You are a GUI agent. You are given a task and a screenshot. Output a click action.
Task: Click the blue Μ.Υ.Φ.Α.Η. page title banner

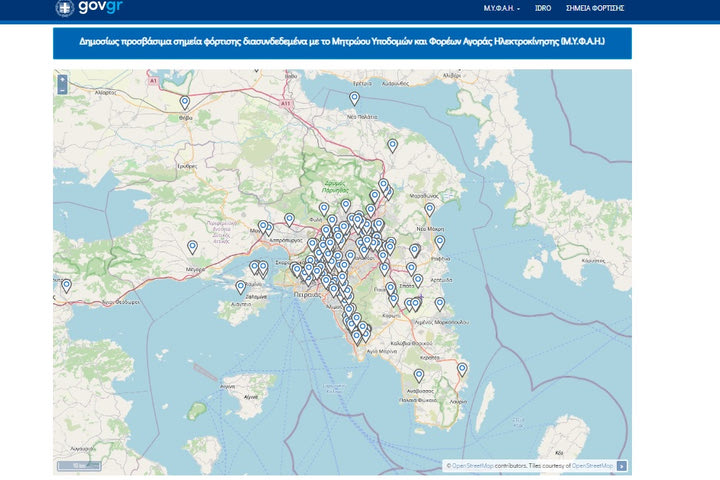[342, 43]
